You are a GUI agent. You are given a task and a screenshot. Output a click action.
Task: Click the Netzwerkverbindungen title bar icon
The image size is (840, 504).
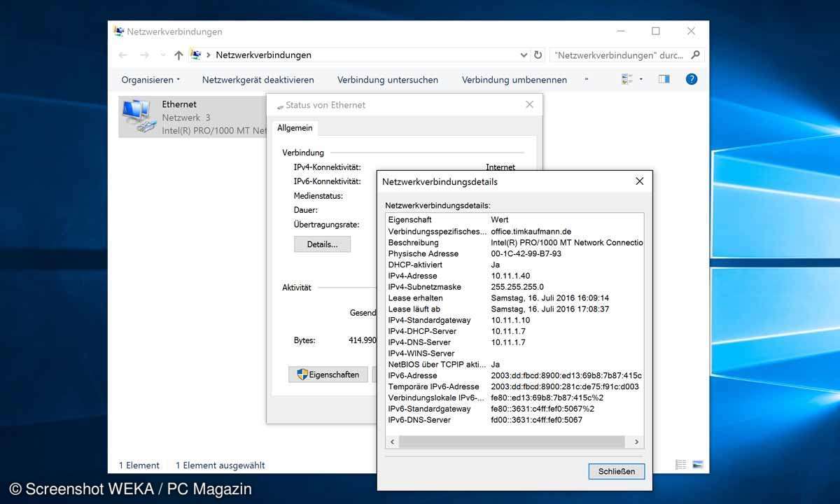point(118,31)
